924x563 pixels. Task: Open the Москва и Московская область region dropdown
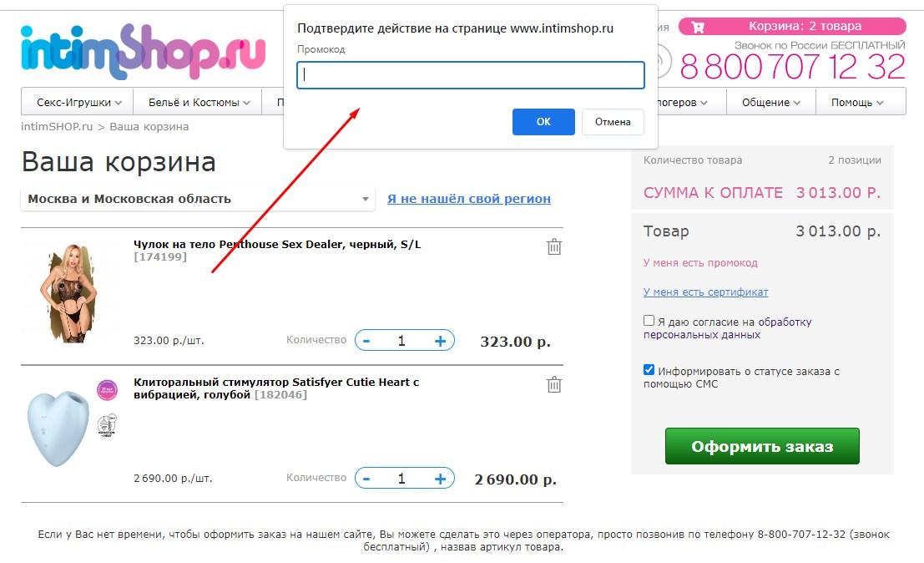coord(198,200)
